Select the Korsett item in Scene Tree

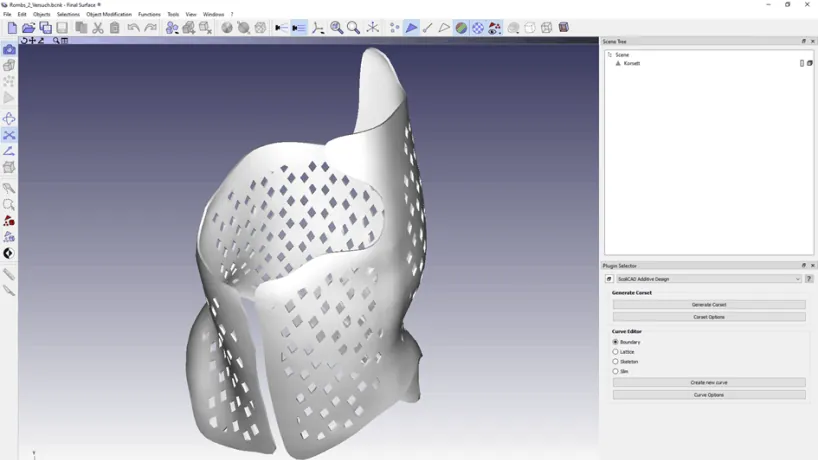pos(631,63)
